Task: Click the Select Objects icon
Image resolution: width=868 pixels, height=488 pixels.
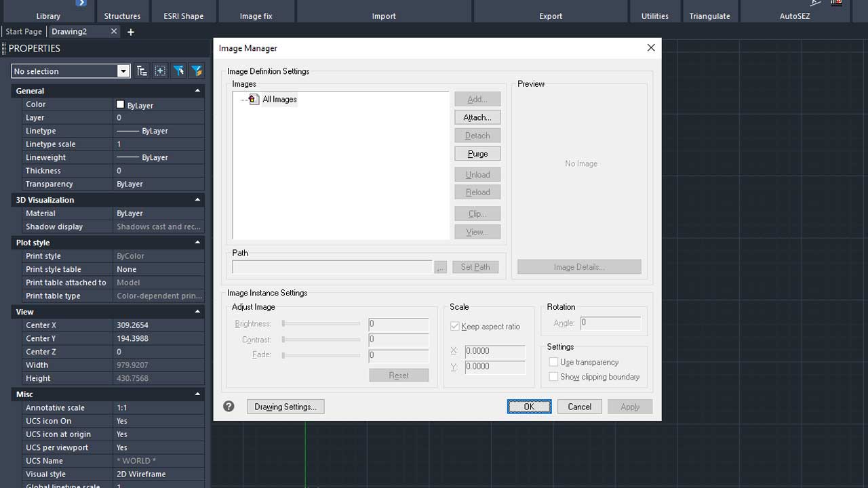Action: (x=160, y=71)
